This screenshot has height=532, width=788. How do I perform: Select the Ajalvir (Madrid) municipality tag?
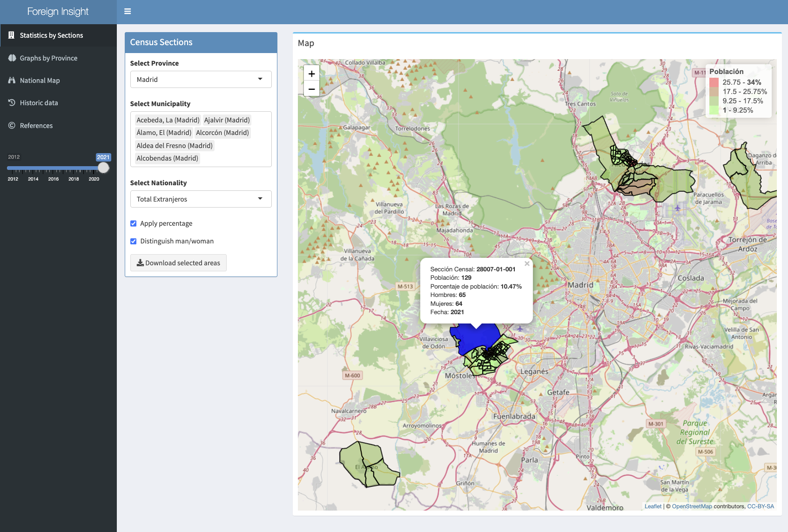tap(227, 120)
